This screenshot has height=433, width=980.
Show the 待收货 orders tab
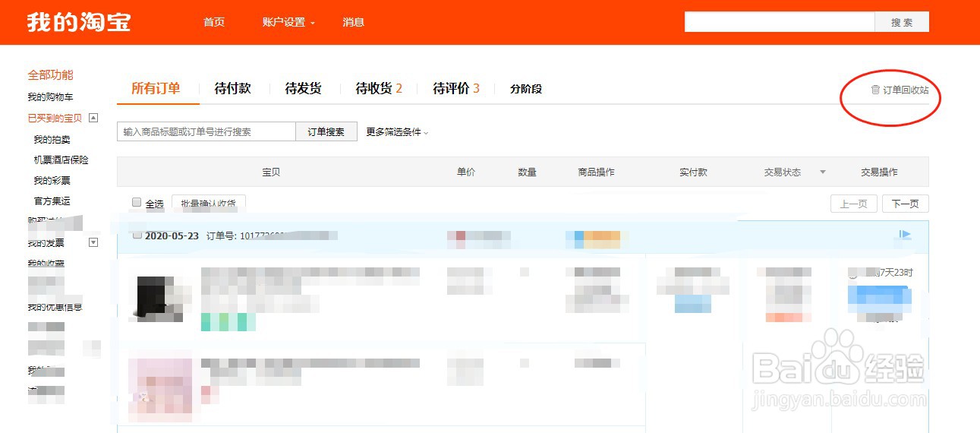coord(379,89)
